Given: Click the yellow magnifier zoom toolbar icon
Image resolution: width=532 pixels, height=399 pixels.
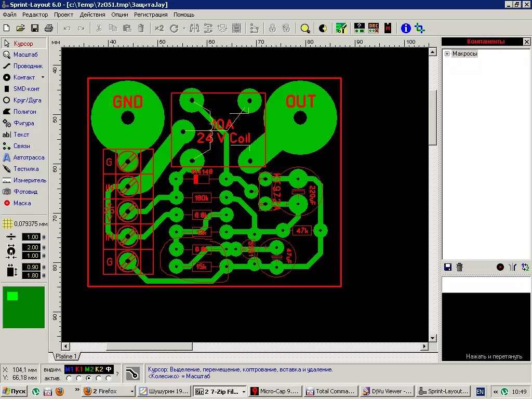Looking at the screenshot, I should click(x=305, y=29).
